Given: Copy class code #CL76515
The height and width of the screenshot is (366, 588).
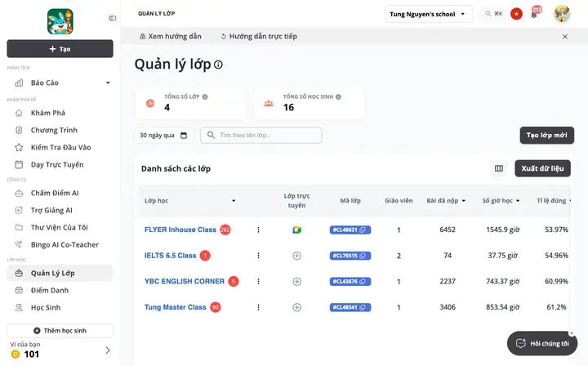Looking at the screenshot, I should pyautogui.click(x=363, y=256).
